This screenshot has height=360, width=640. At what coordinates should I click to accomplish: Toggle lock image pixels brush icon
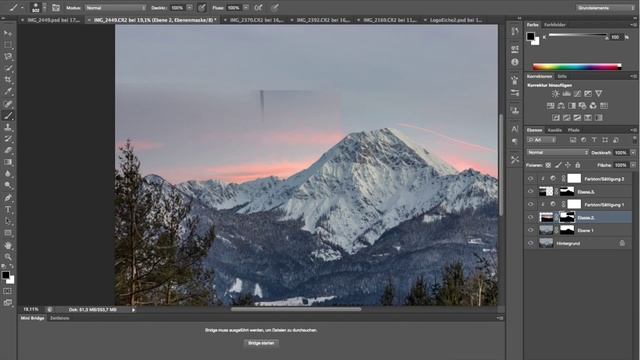pos(558,165)
